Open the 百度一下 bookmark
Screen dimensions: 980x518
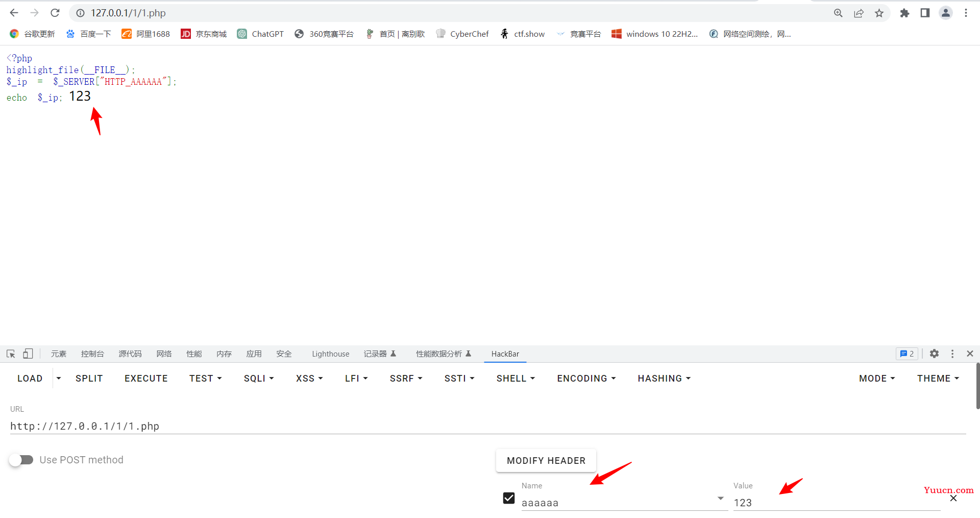(x=88, y=34)
